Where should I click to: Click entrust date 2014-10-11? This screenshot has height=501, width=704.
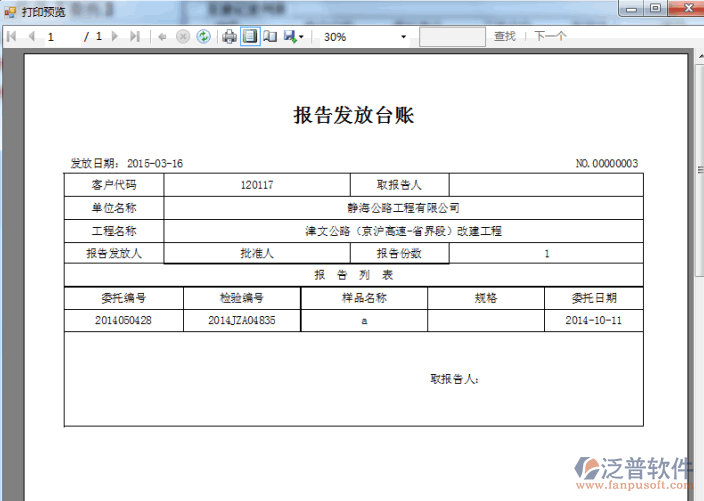pyautogui.click(x=594, y=321)
